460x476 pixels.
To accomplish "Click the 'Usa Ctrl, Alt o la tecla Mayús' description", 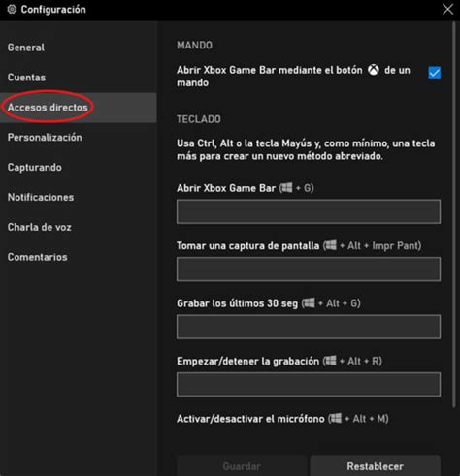I will [x=306, y=149].
